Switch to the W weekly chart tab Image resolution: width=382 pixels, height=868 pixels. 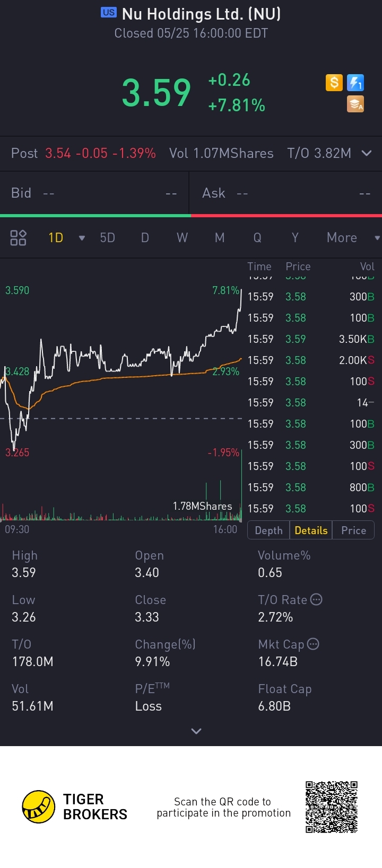[x=183, y=237]
